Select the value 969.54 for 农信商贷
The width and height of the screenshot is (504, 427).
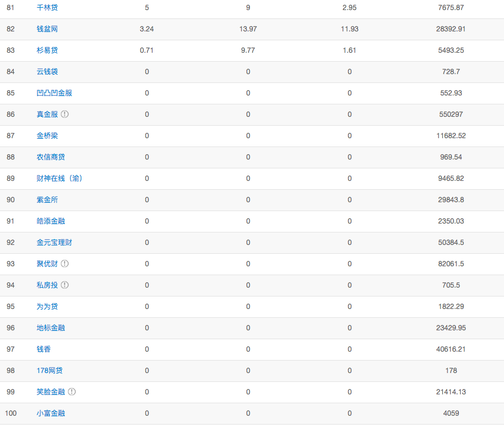451,157
